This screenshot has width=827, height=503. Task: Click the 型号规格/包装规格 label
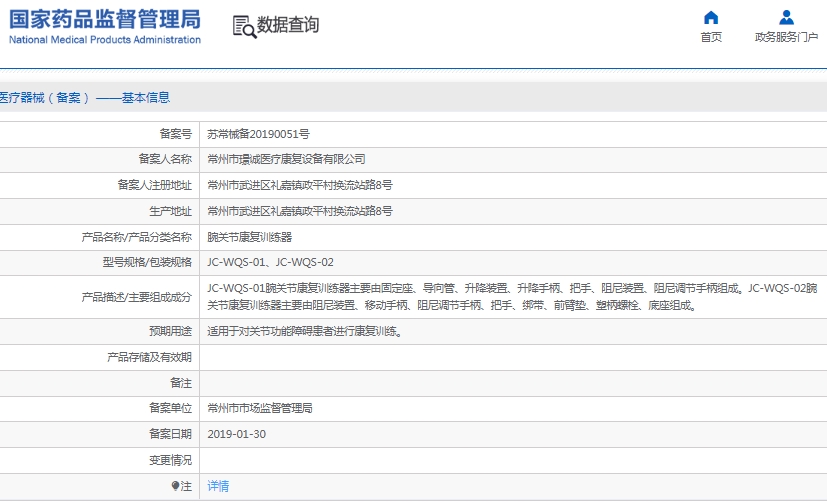[147, 262]
